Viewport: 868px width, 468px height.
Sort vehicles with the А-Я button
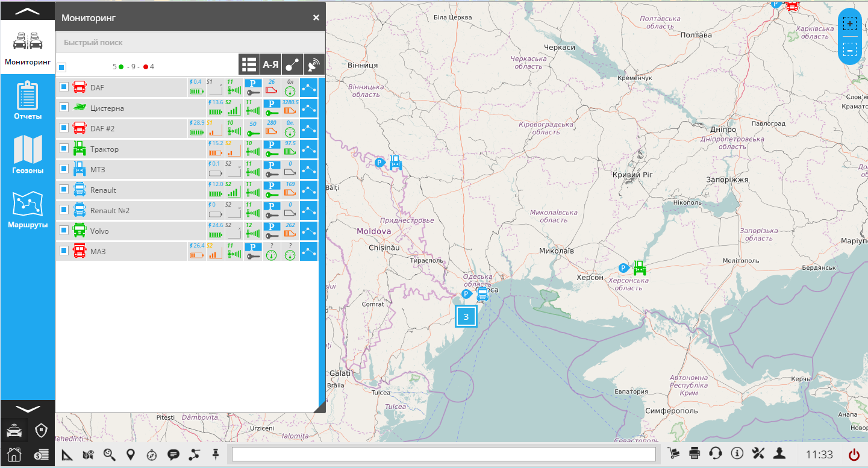[270, 64]
